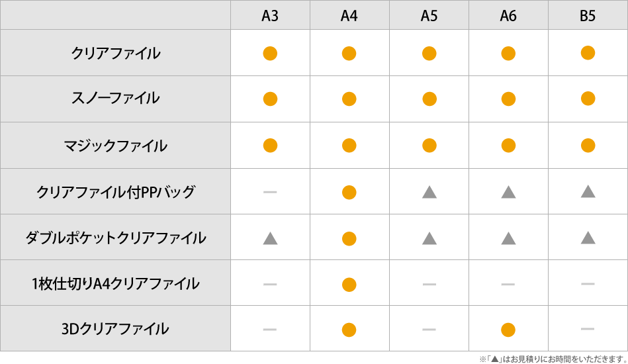This screenshot has height=364, width=628.
Task: Click the orange circle for クリアファイル A3
Action: click(x=270, y=53)
